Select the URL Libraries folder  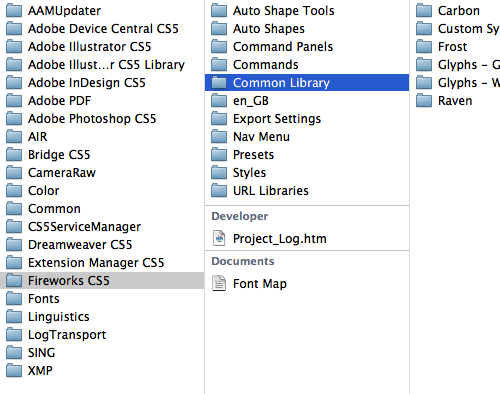click(x=307, y=191)
